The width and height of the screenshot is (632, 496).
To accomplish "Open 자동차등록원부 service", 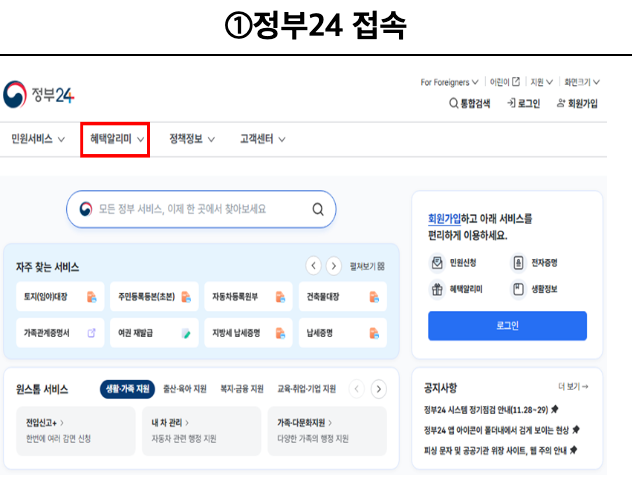I will [x=248, y=297].
